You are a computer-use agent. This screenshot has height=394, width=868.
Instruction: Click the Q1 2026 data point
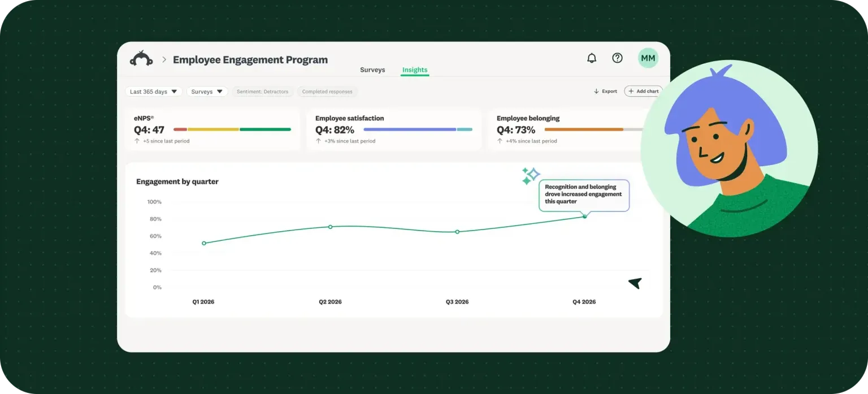tap(204, 243)
